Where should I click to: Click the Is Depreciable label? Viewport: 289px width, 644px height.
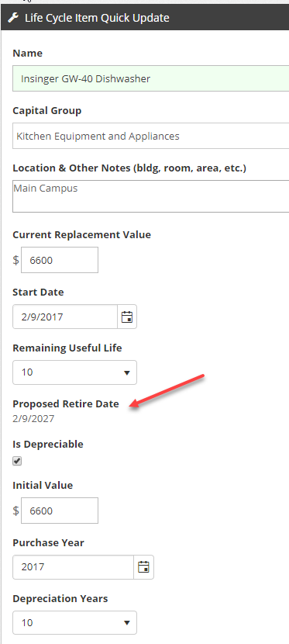[48, 445]
